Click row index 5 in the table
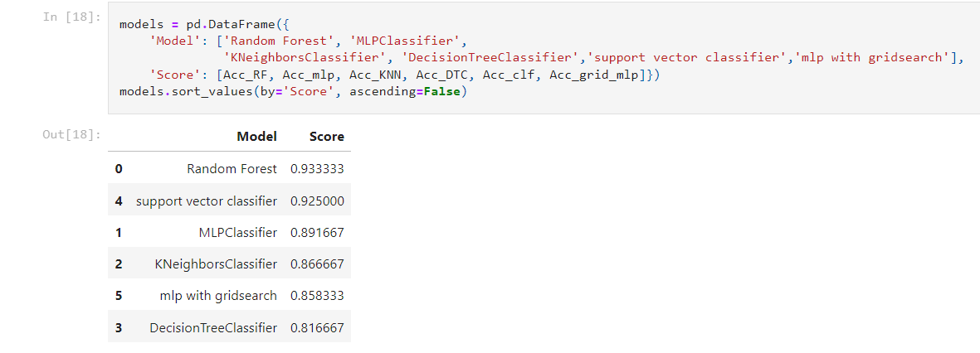This screenshot has height=353, width=980. click(x=119, y=296)
